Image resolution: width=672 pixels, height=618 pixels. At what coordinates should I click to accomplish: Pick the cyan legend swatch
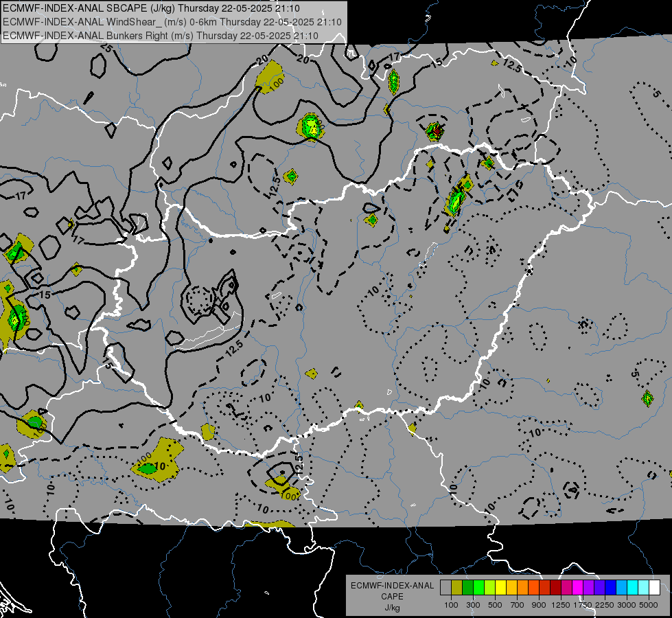633,588
